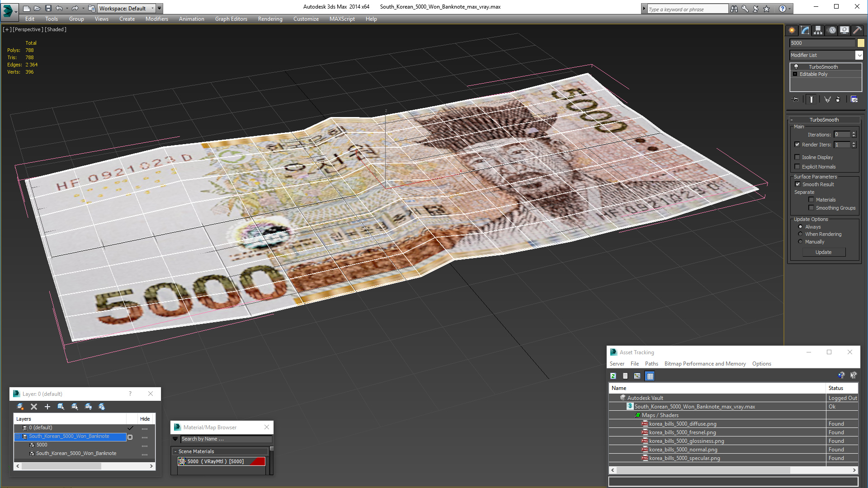Click Add Selected Objects plus icon
Viewport: 868px width, 488px height.
47,407
